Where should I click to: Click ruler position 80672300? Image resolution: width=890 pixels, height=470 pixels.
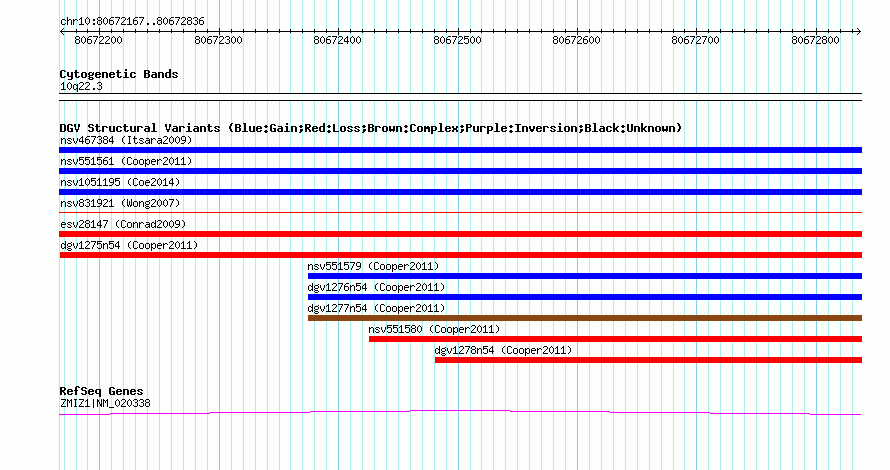click(219, 40)
